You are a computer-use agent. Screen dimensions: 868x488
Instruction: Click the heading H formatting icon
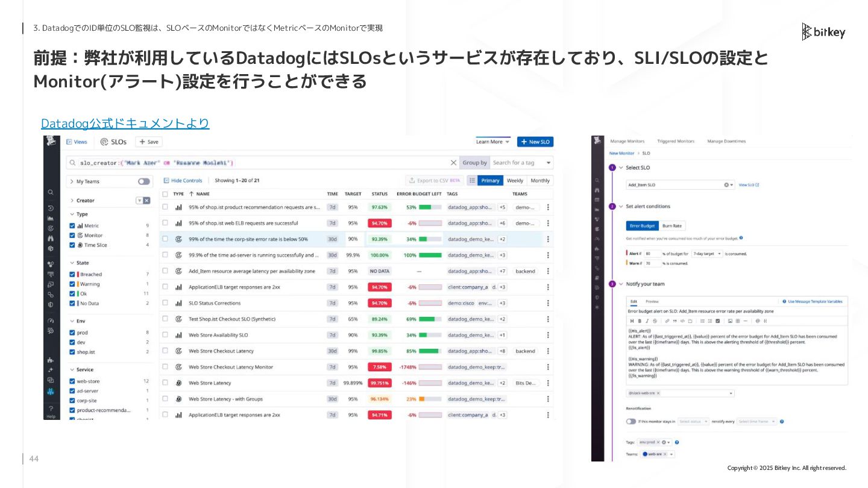pyautogui.click(x=632, y=321)
